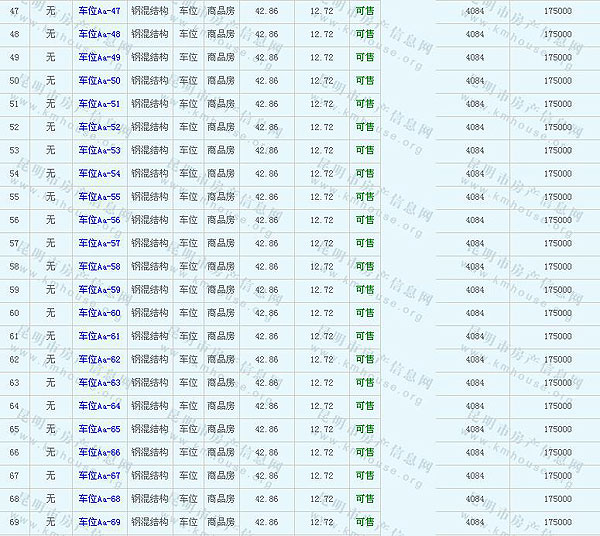This screenshot has height=536, width=600.
Task: Select the 可售 status in row 65
Action: point(365,429)
